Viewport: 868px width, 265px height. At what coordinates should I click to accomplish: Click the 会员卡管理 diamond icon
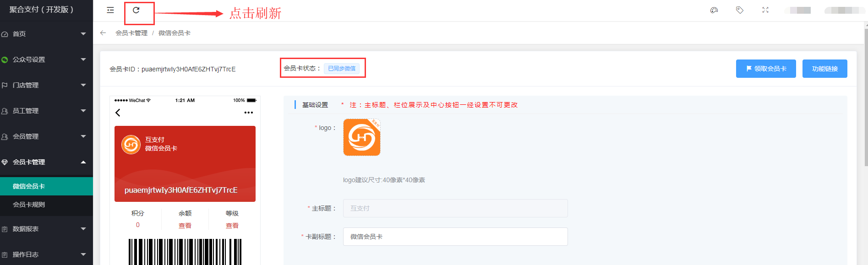pos(5,162)
